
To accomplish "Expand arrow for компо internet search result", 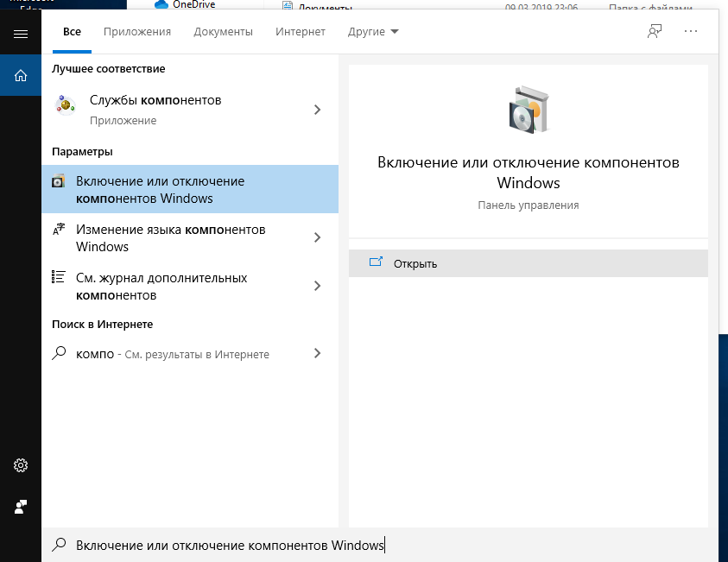I will (318, 353).
